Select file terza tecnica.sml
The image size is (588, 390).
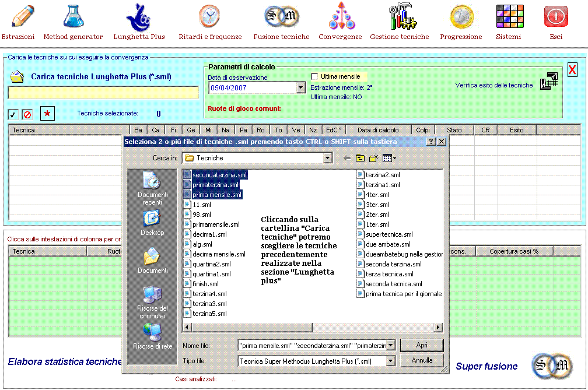pyautogui.click(x=386, y=274)
